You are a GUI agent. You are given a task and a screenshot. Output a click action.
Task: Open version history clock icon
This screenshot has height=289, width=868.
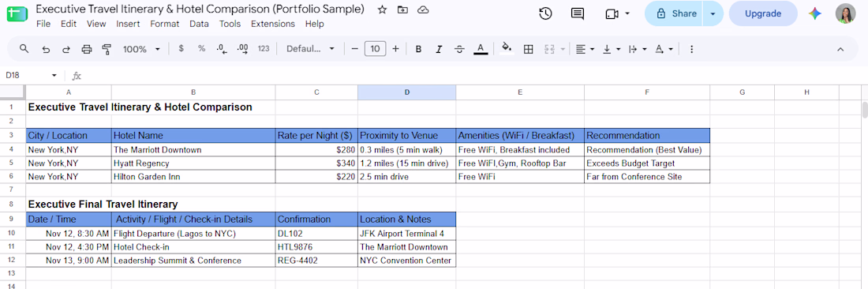coord(546,14)
